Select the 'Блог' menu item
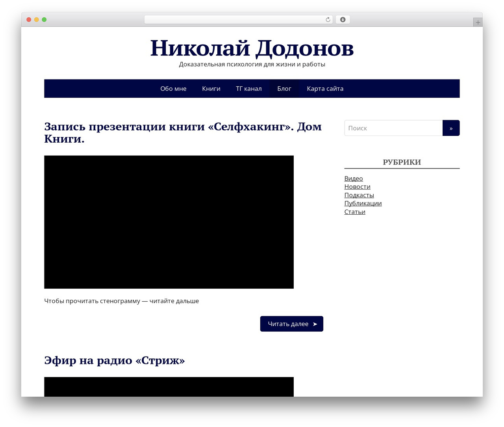 click(284, 89)
